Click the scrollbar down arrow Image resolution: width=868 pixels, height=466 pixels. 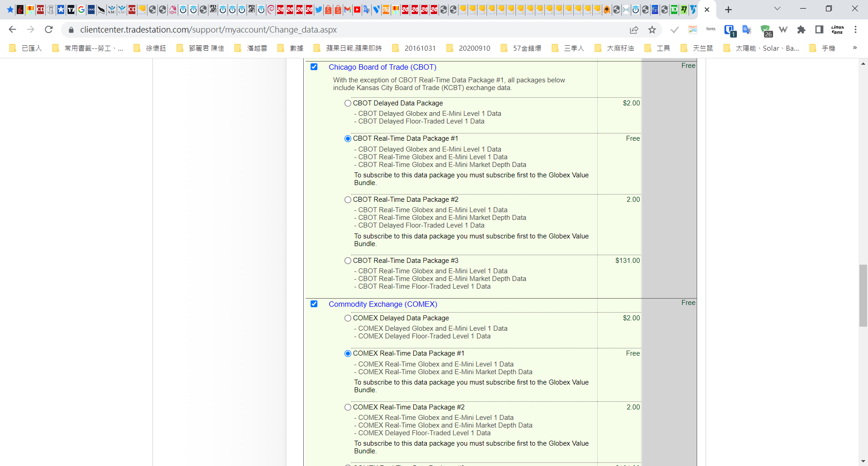pos(863,461)
